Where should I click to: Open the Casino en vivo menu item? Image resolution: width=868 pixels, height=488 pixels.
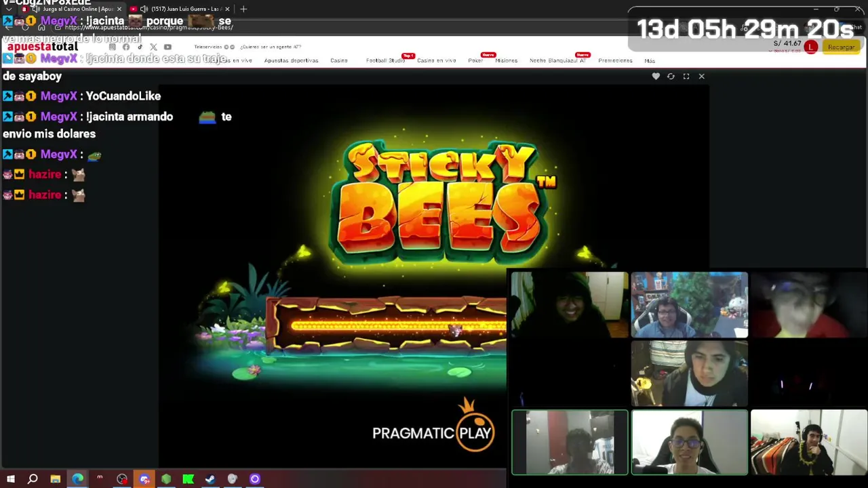coord(437,60)
